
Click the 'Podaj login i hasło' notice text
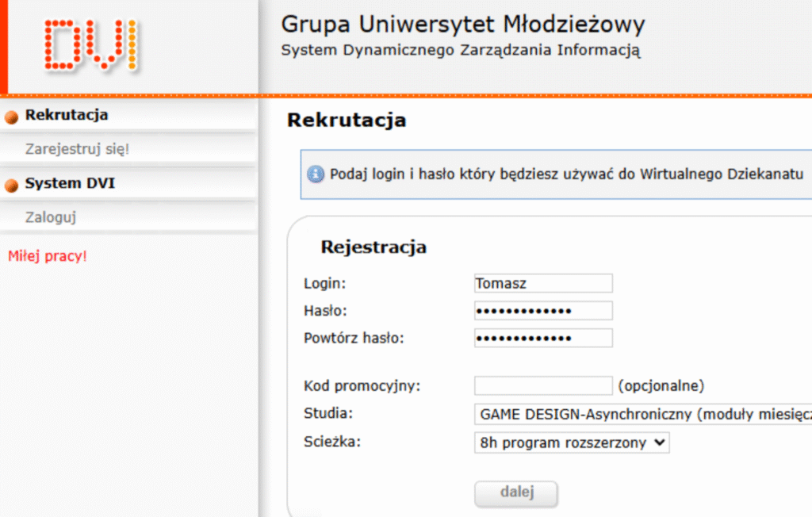tap(566, 174)
